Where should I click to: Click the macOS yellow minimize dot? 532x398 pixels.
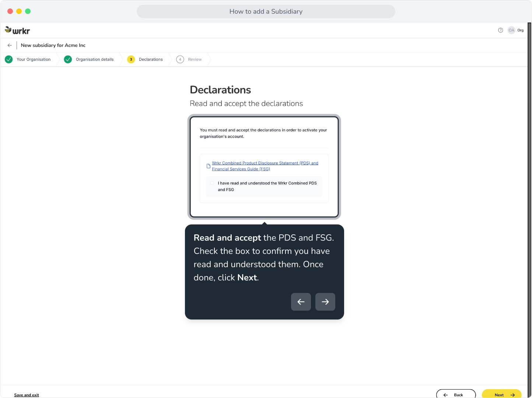19,11
